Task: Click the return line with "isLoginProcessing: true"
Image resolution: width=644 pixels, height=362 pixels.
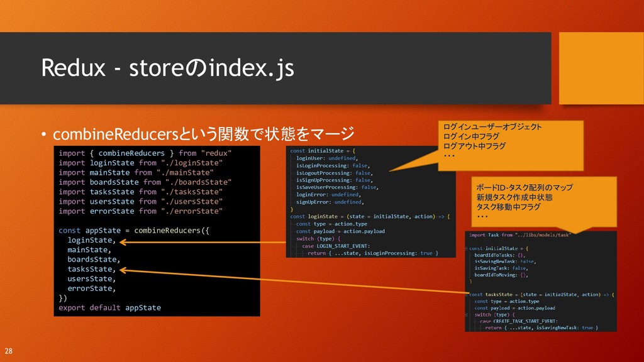Action: (373, 253)
